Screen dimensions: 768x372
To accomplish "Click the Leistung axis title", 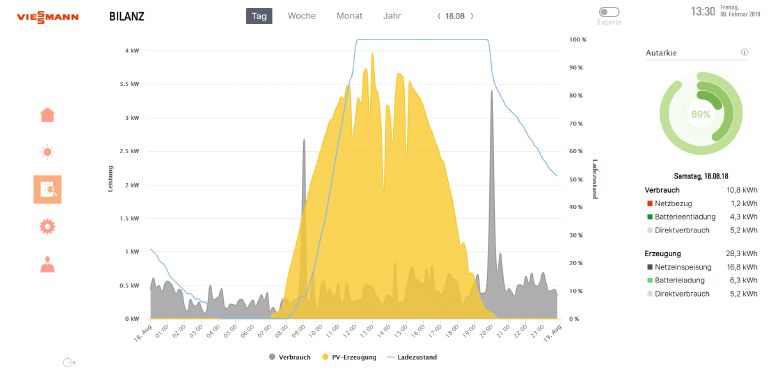I will click(111, 178).
